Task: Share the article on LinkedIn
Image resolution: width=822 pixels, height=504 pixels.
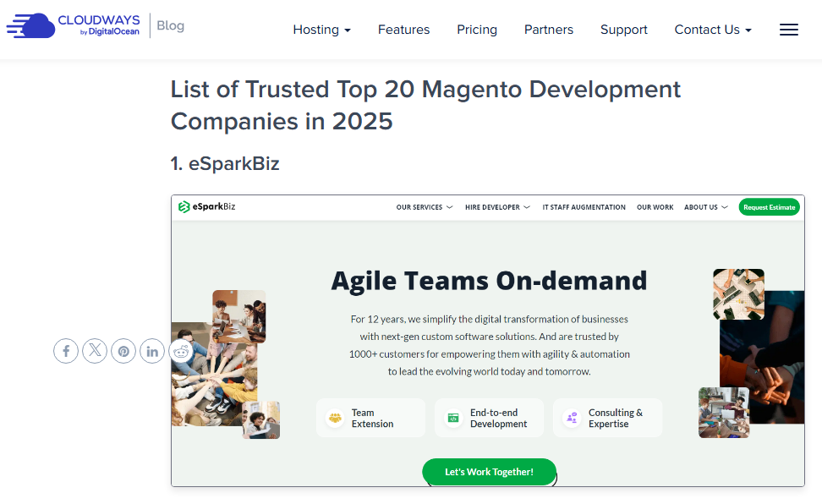Action: (x=152, y=351)
